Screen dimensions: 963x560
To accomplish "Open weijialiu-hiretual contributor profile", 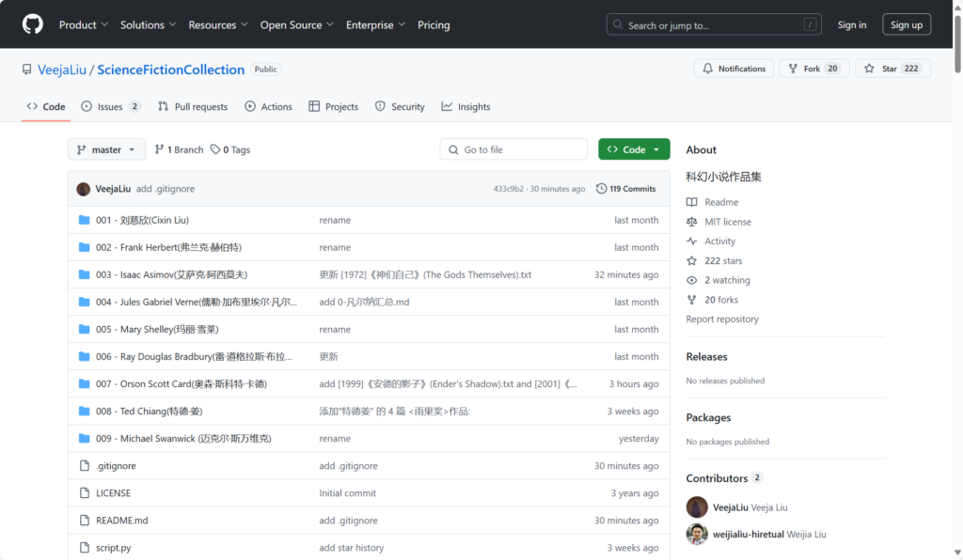I will coord(749,535).
